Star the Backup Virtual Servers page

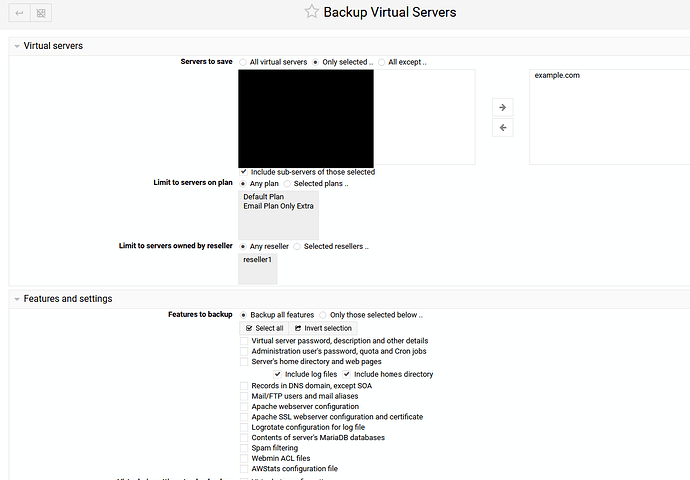coord(312,12)
